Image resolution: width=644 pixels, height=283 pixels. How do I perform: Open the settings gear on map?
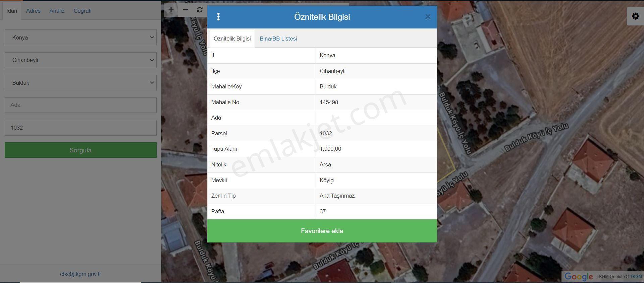pyautogui.click(x=635, y=16)
